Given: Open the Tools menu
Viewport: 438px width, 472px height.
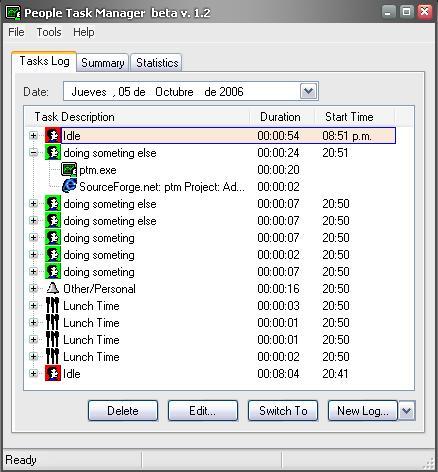Looking at the screenshot, I should 49,32.
